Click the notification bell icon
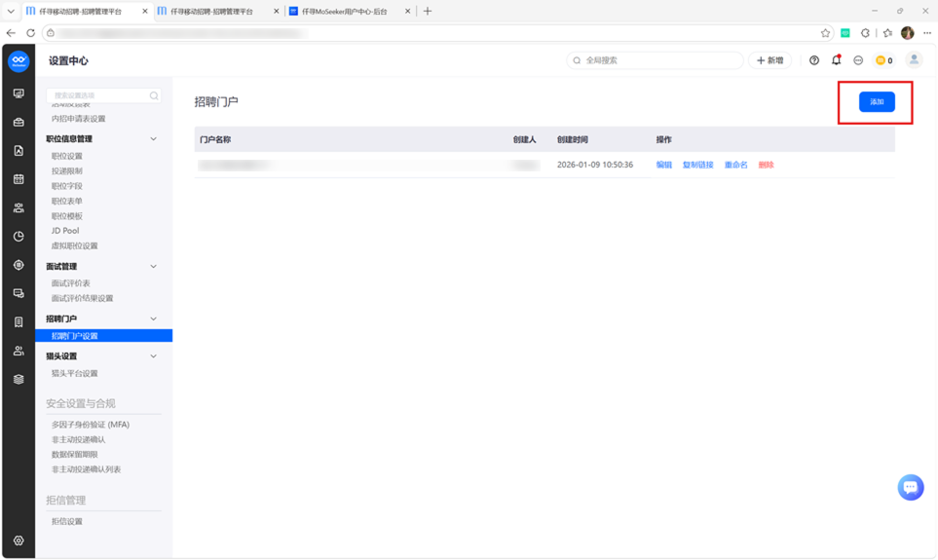 point(837,59)
